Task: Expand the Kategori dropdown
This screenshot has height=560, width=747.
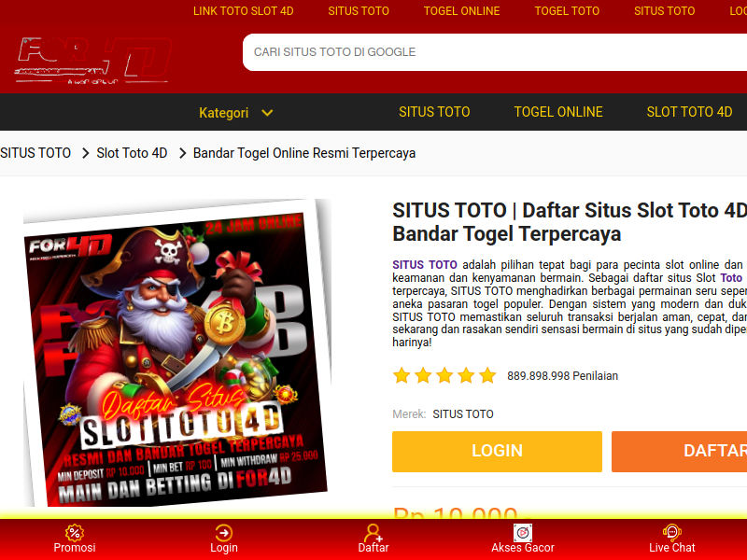Action: [236, 113]
